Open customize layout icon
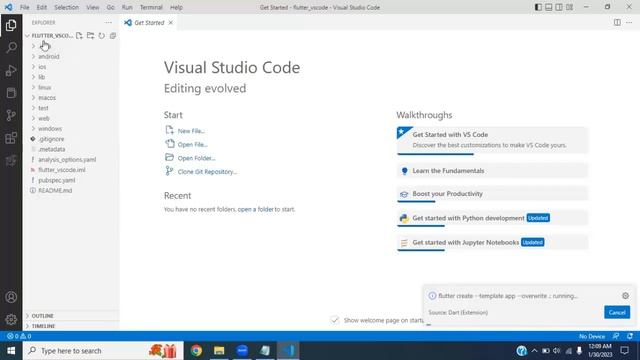The height and width of the screenshot is (360, 640). coord(569,7)
